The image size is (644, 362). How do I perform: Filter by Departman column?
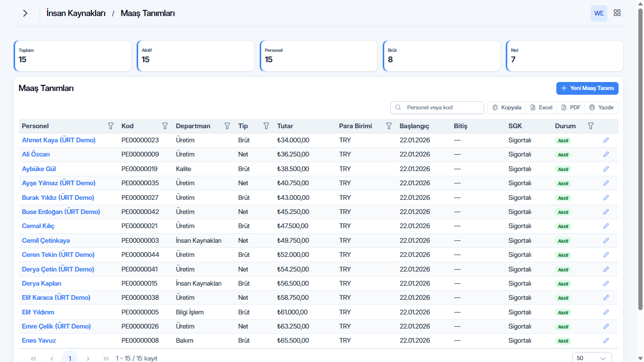click(227, 126)
